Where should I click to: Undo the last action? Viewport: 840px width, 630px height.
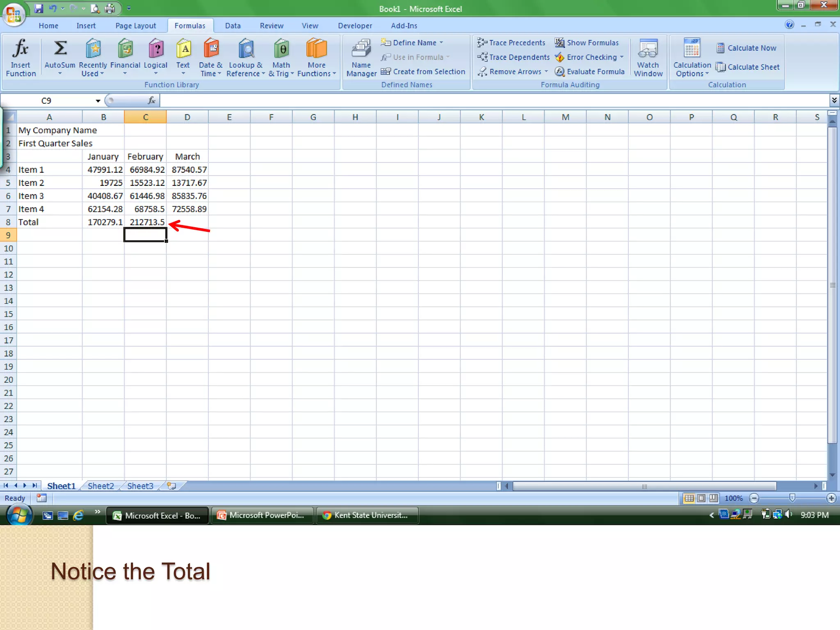pos(53,8)
